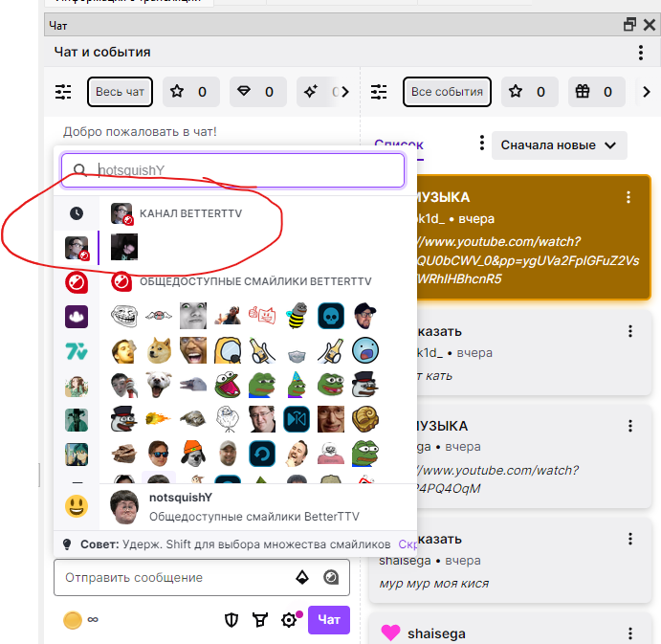Open moderator shield icon
661x644 pixels.
click(x=231, y=620)
